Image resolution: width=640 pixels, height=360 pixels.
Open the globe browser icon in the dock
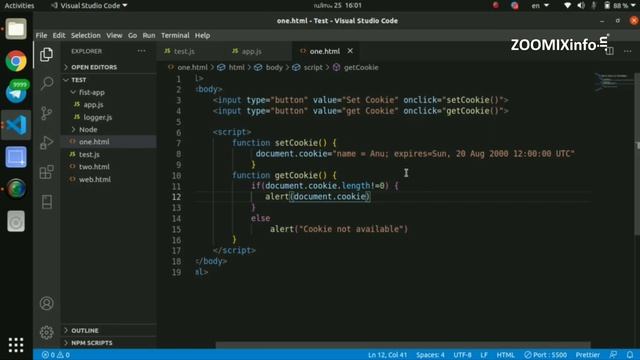point(16,189)
